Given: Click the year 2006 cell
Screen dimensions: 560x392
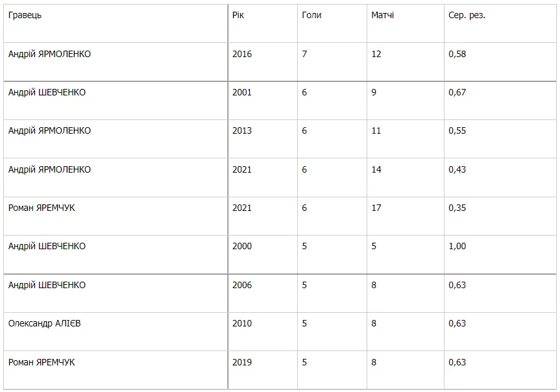Looking at the screenshot, I should tap(242, 285).
